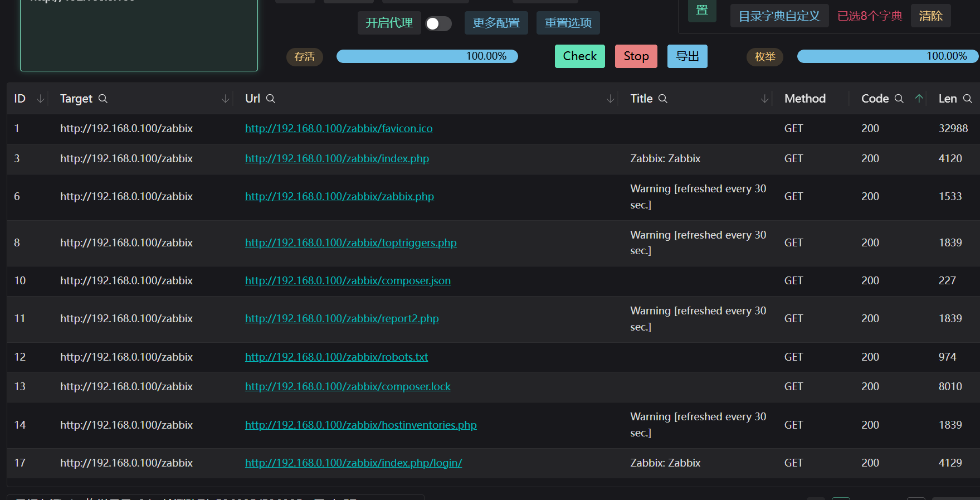Click the Len value 32988

953,129
